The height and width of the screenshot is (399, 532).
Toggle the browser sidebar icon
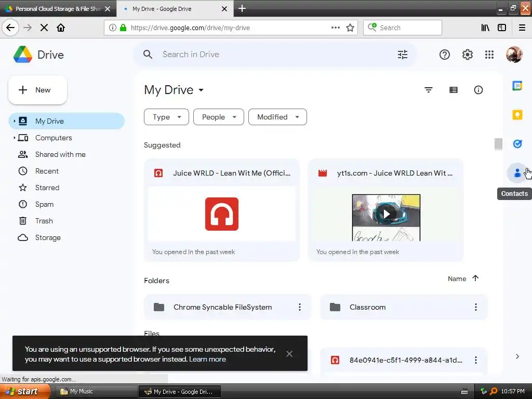tap(502, 28)
